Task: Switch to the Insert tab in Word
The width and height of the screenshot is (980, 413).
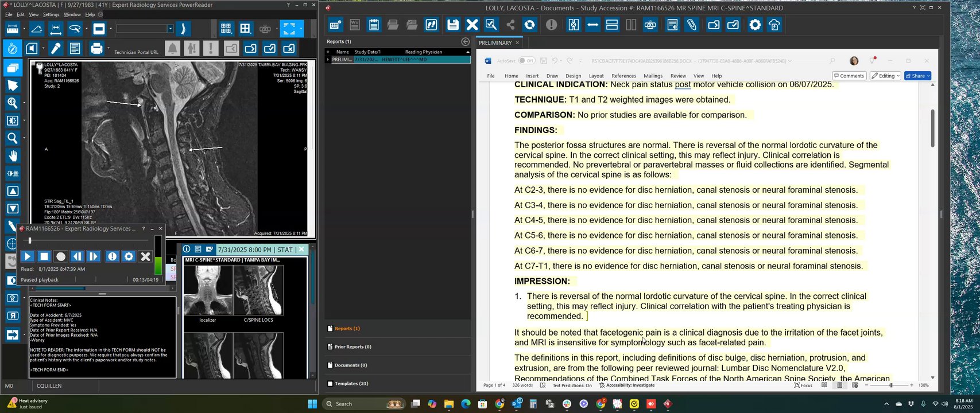Action: (532, 76)
